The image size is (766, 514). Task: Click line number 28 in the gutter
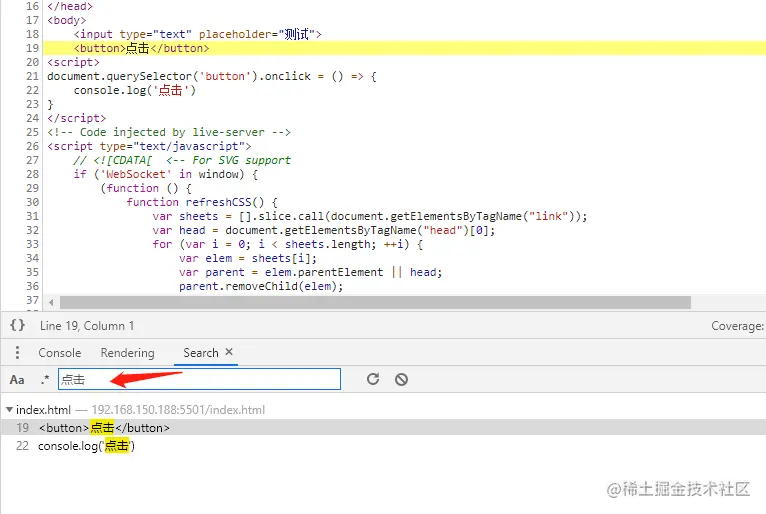32,174
